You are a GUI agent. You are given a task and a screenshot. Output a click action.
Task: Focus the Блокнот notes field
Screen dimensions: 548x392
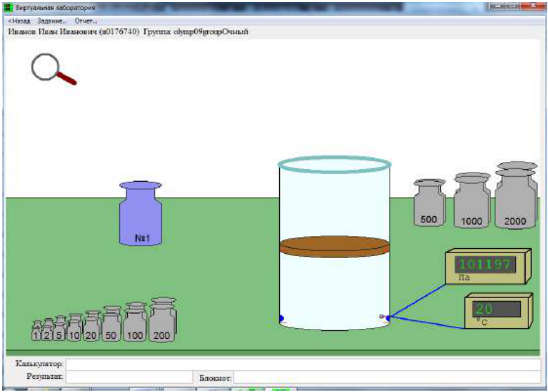pos(387,378)
